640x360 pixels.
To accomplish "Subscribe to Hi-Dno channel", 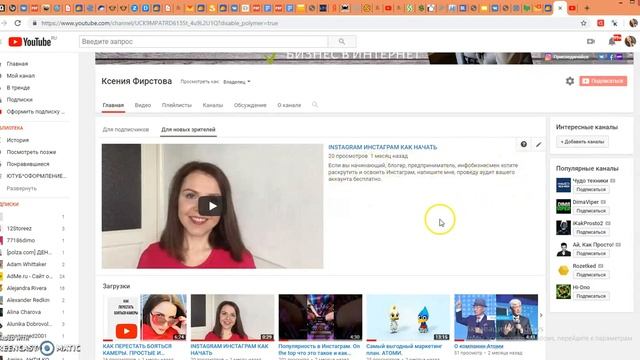I will pyautogui.click(x=591, y=296).
